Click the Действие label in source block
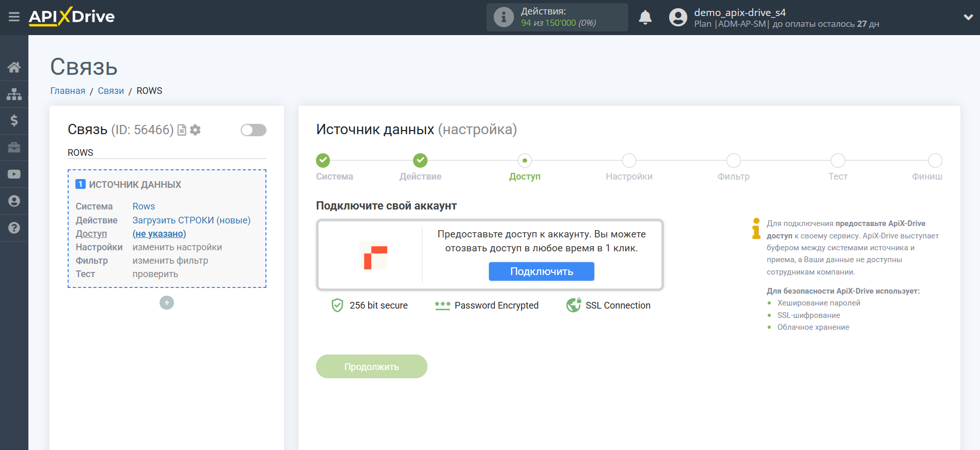Image resolution: width=980 pixels, height=450 pixels. pyautogui.click(x=97, y=220)
